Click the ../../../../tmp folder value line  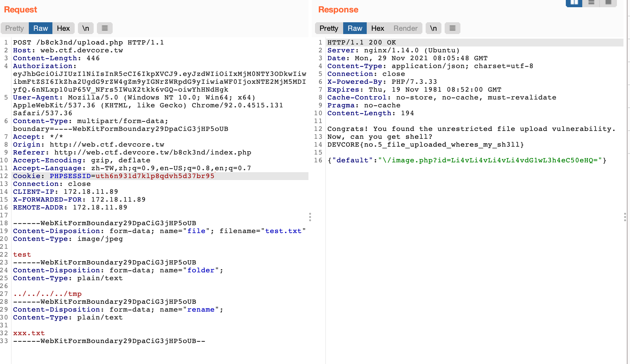pos(47,294)
